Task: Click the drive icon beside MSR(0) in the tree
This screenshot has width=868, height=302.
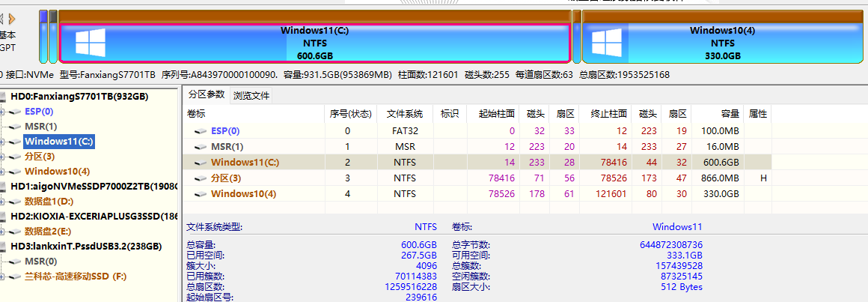Action: coord(15,261)
